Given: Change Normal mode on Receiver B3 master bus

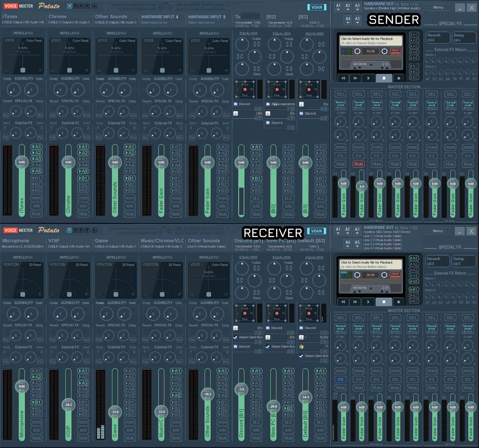Looking at the screenshot, I should pyautogui.click(x=468, y=329).
